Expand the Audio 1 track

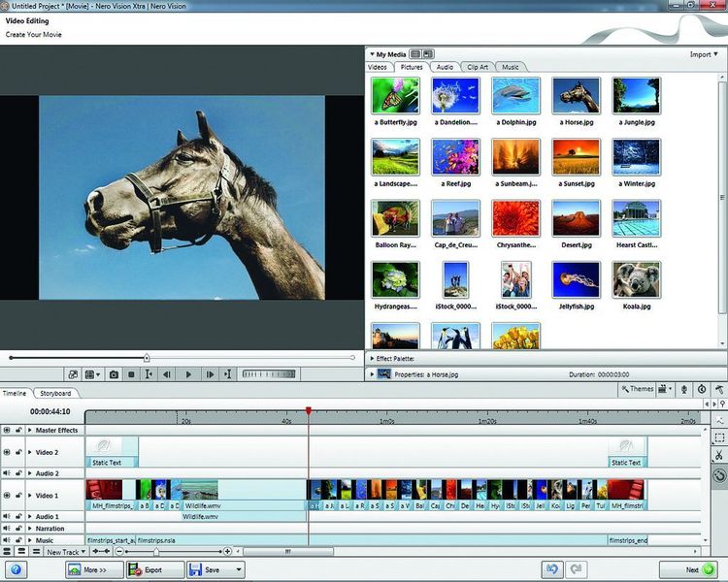click(30, 517)
